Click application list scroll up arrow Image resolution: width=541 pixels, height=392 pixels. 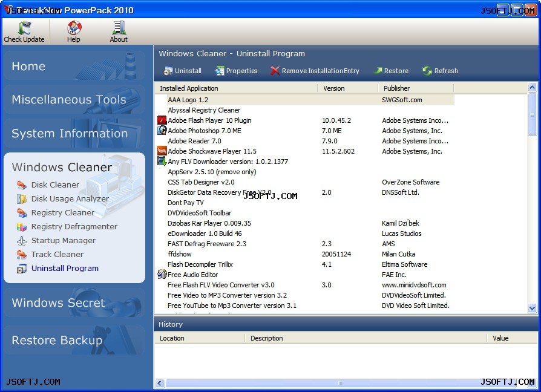click(532, 87)
